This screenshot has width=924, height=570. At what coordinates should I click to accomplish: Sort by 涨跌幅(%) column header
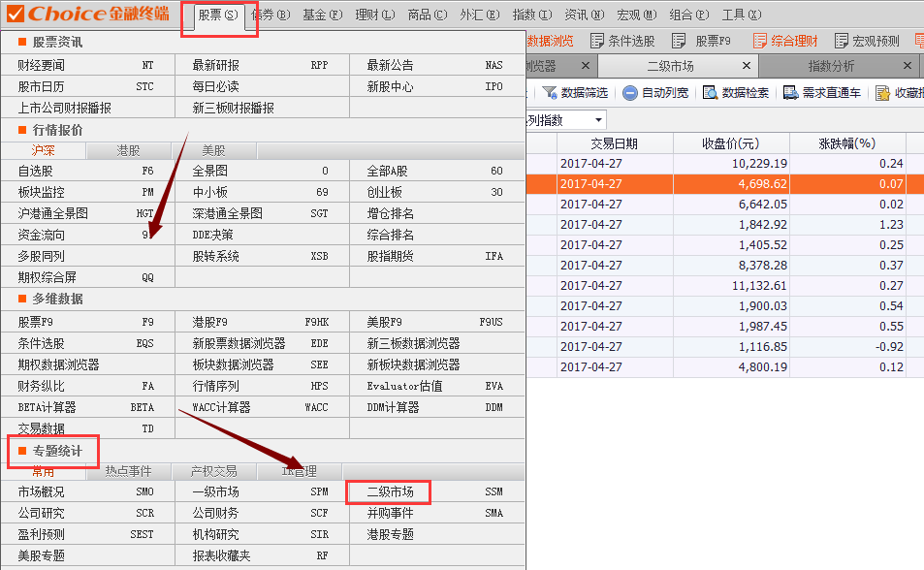(x=846, y=142)
